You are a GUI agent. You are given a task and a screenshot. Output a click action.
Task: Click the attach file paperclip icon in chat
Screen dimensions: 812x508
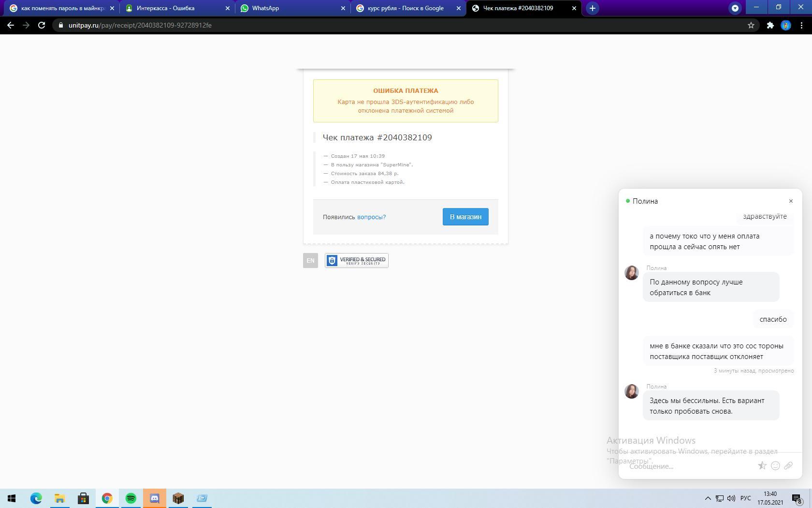click(788, 465)
